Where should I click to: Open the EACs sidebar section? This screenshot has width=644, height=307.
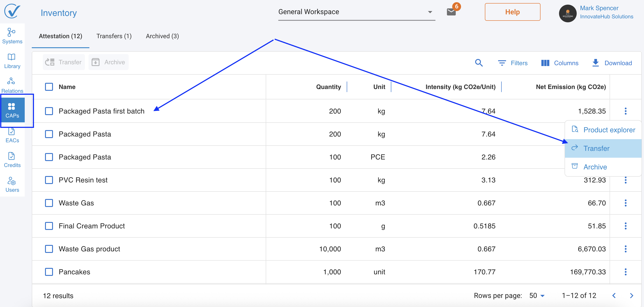12,135
